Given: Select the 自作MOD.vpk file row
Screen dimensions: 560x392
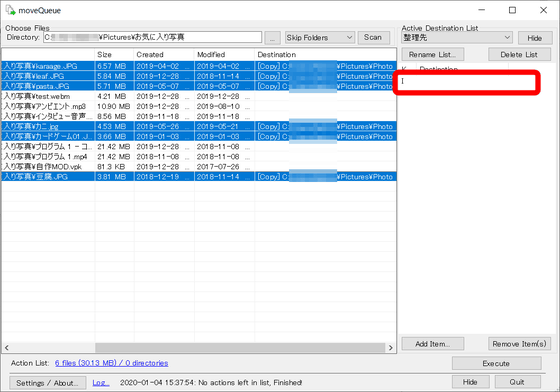Looking at the screenshot, I should (199, 167).
